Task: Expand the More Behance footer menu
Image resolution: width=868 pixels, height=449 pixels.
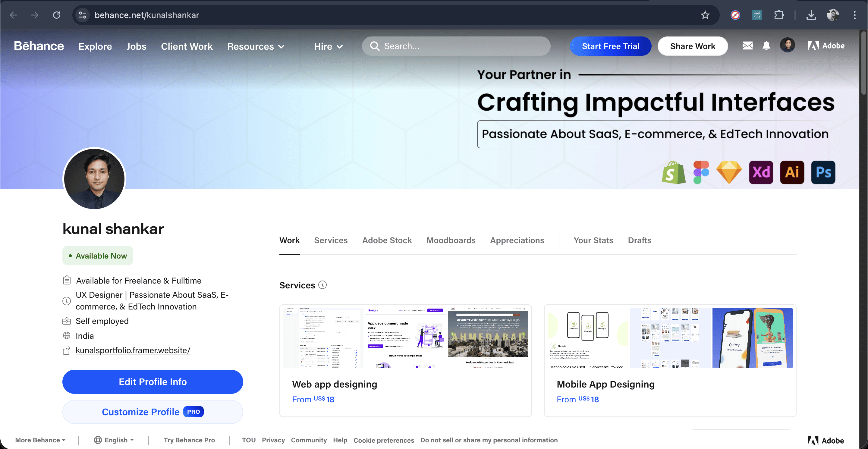Action: click(x=40, y=440)
